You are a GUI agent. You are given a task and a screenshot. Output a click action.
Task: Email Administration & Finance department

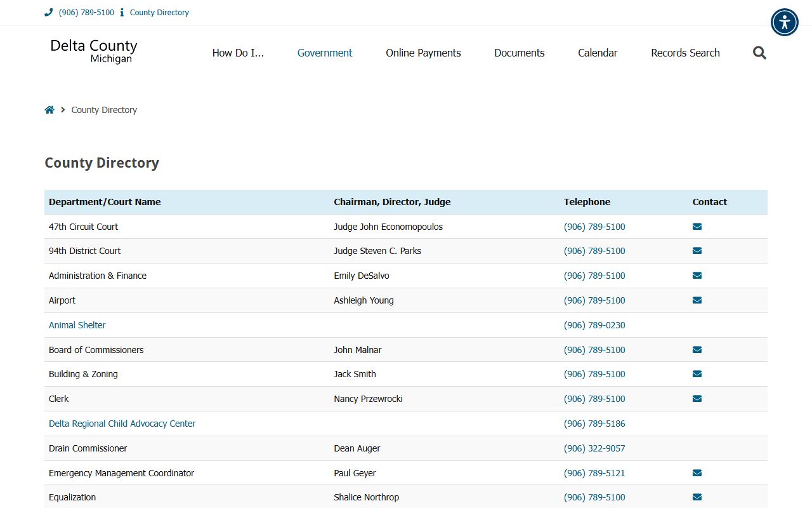[x=697, y=276]
